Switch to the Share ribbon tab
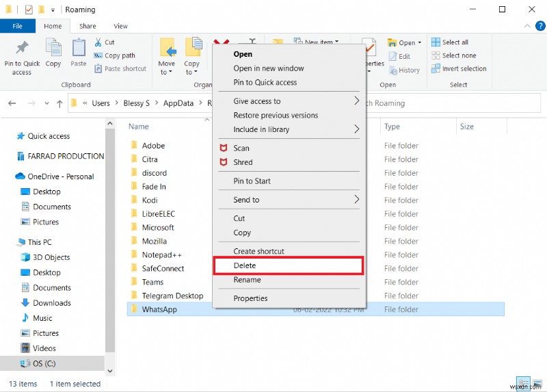Viewport: 547px width, 392px height. point(88,26)
